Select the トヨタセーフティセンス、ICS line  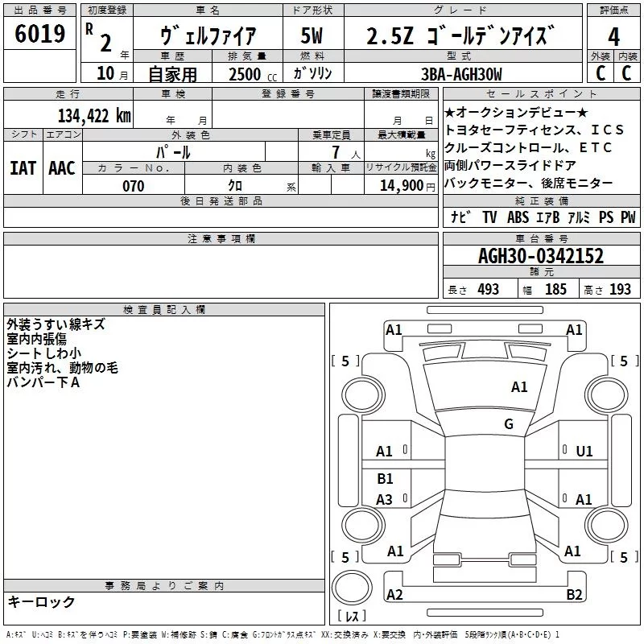[535, 130]
